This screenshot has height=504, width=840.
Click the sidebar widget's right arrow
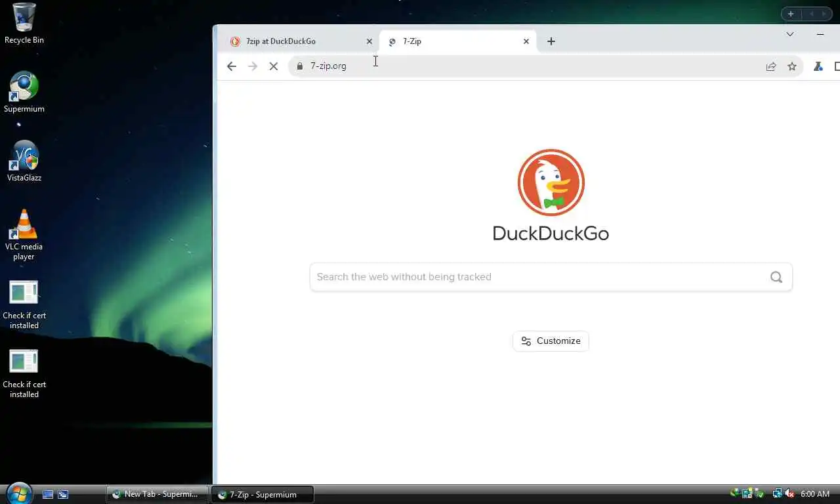824,14
